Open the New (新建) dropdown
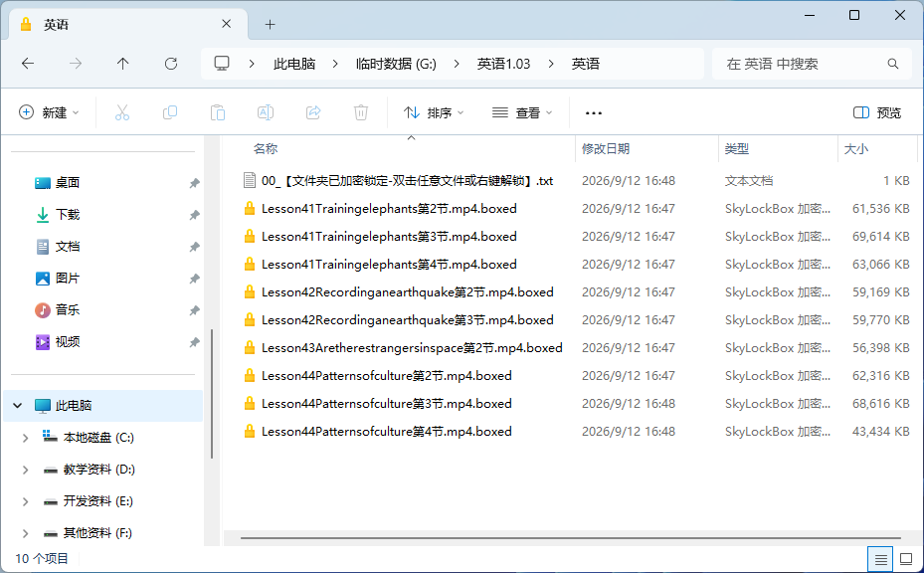 pyautogui.click(x=49, y=112)
